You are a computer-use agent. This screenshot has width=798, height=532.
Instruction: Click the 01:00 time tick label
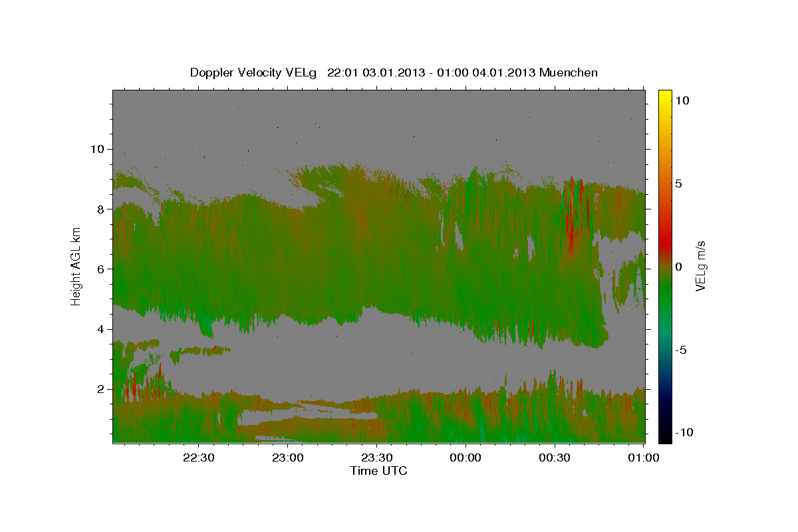644,458
